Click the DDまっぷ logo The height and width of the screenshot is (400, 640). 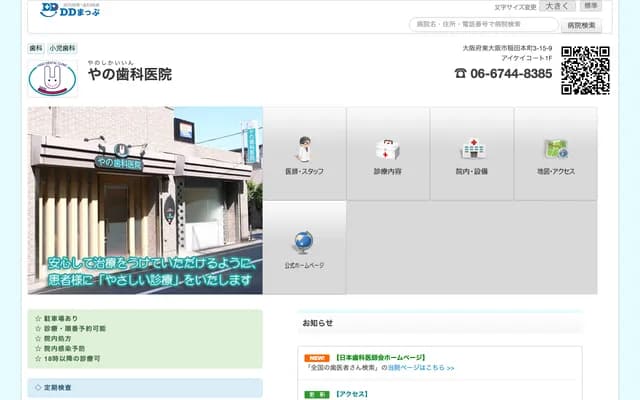(x=62, y=10)
